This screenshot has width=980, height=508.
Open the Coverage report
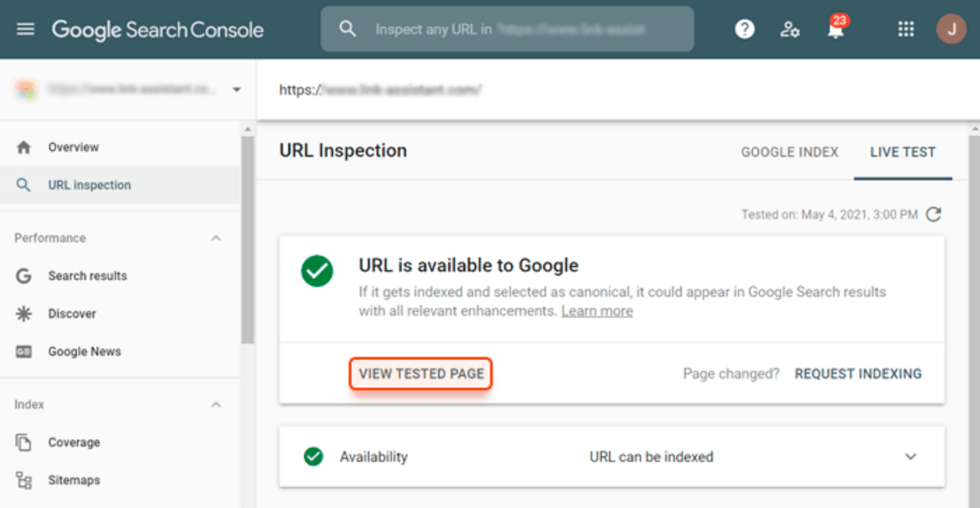74,442
